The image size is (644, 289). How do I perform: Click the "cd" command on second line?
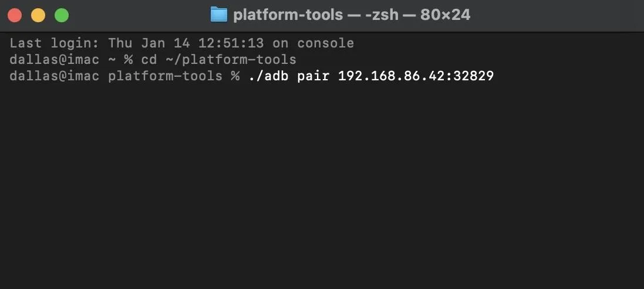click(149, 59)
